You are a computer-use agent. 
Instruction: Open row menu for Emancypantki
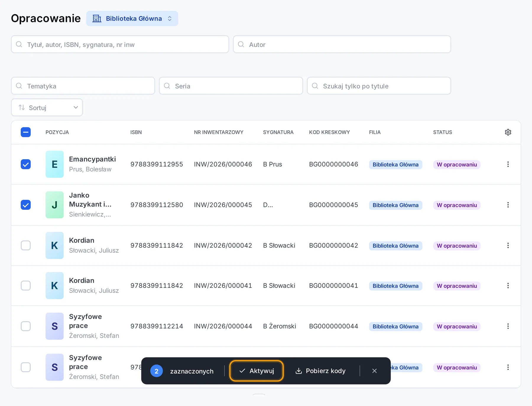pos(508,164)
